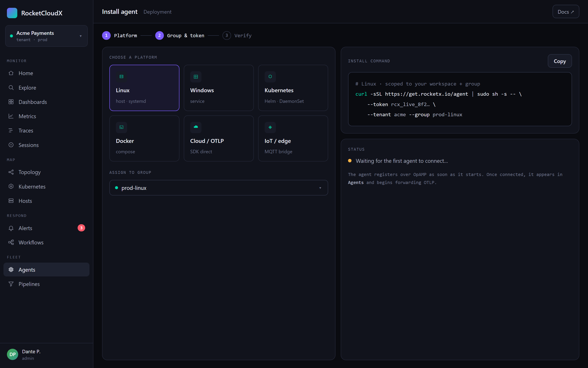Screen dimensions: 588x368
Task: Click the Home icon in sidebar
Action: (11, 73)
